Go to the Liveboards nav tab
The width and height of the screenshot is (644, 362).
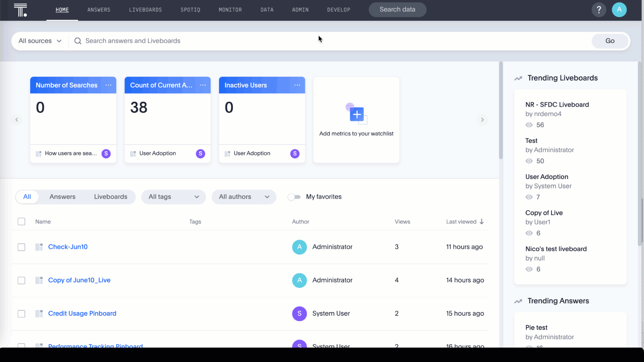[145, 10]
